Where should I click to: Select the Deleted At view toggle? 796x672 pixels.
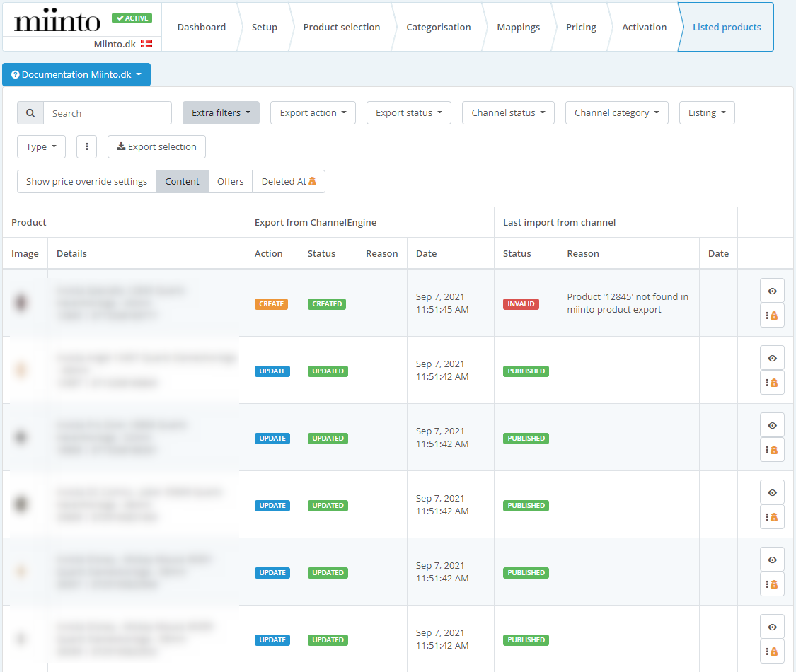point(289,181)
